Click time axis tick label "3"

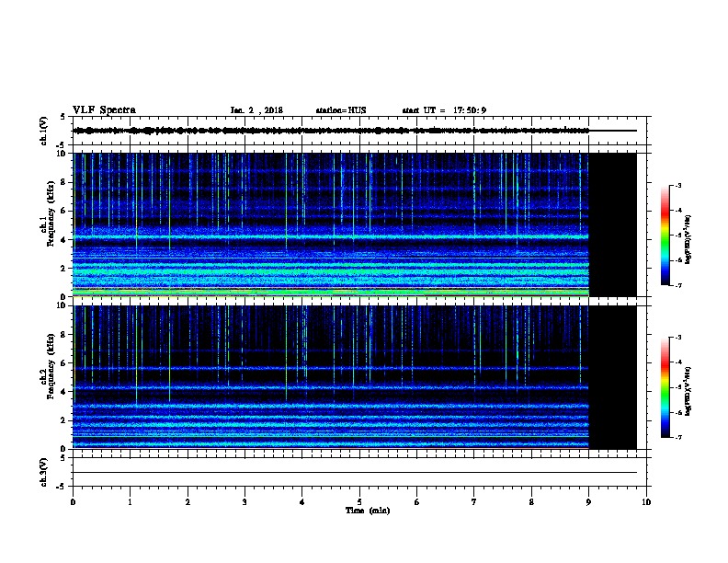[x=245, y=501]
